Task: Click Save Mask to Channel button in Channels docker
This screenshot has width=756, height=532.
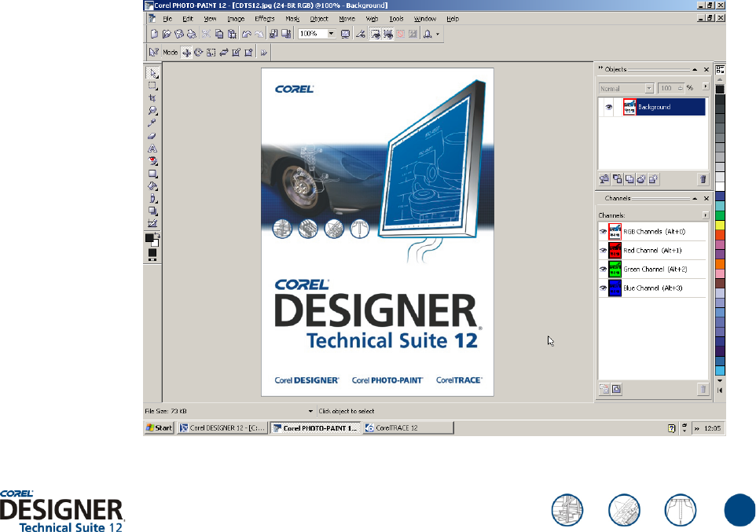Action: click(604, 389)
